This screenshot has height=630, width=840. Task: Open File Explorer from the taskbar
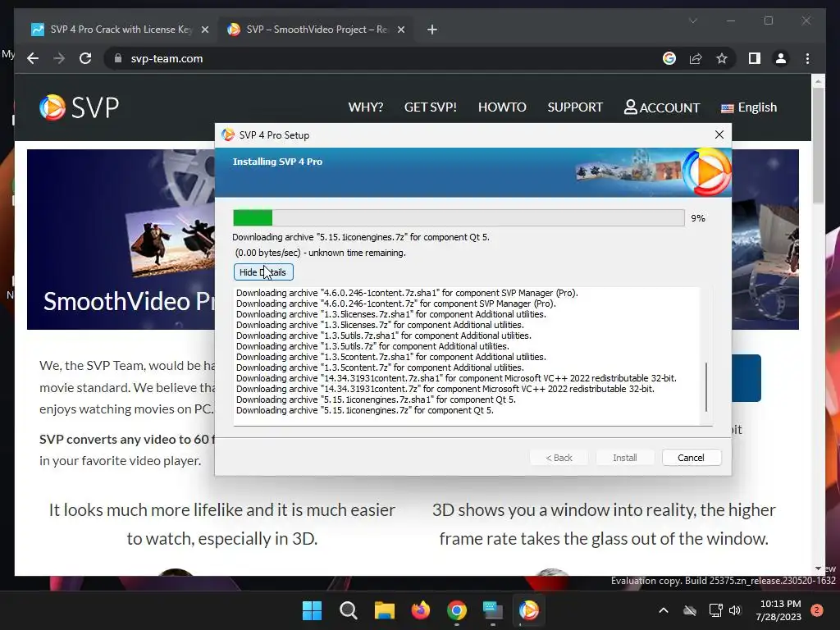(384, 610)
